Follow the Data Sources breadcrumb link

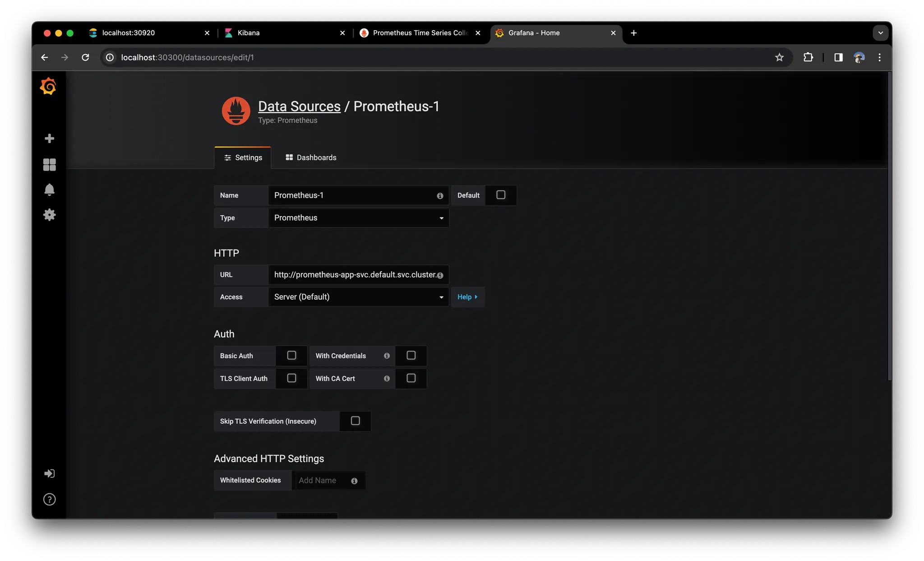pyautogui.click(x=299, y=107)
